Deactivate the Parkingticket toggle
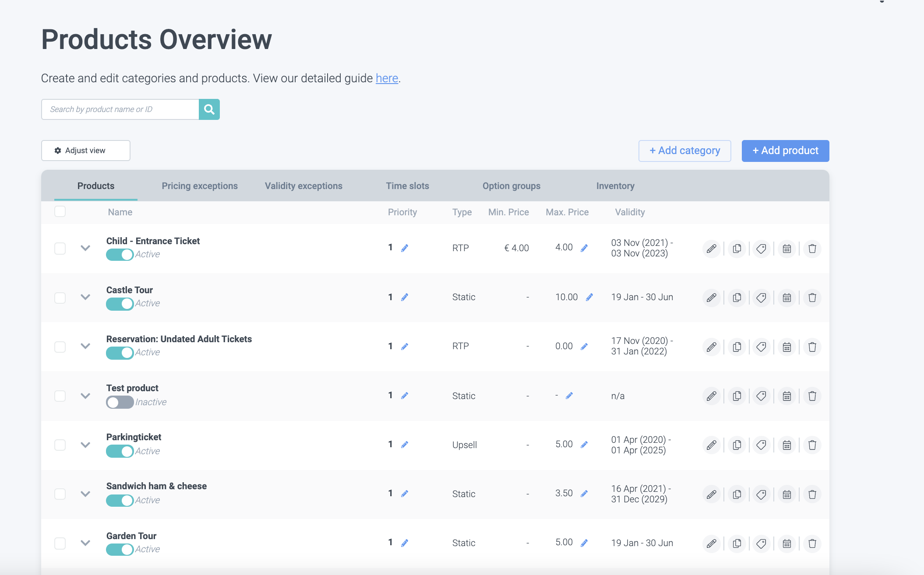The width and height of the screenshot is (924, 575). pyautogui.click(x=120, y=451)
